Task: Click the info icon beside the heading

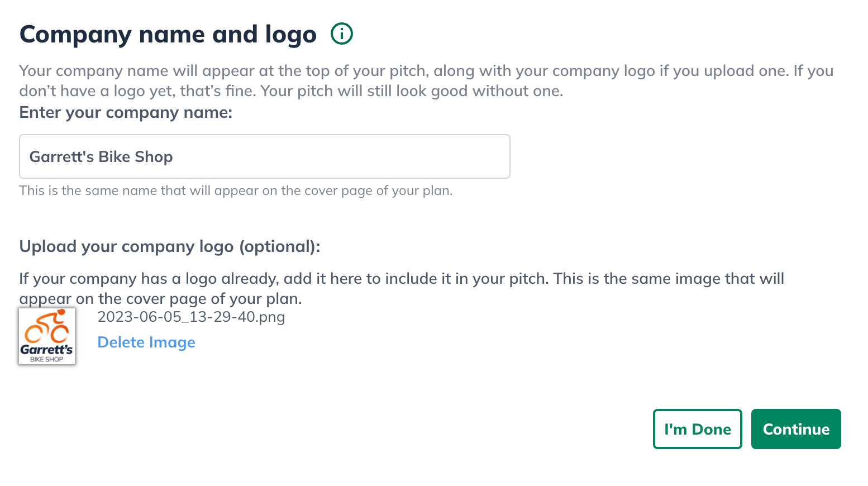Action: [x=342, y=34]
